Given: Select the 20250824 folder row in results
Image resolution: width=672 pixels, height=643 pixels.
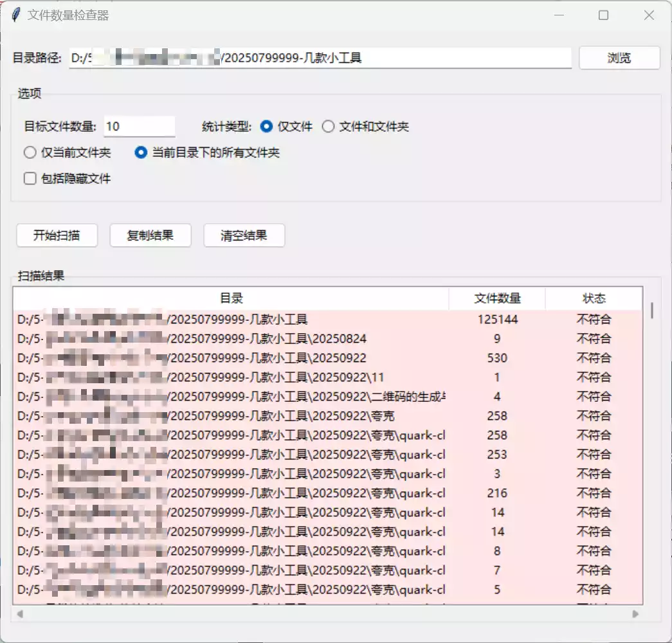Looking at the screenshot, I should pos(257,338).
